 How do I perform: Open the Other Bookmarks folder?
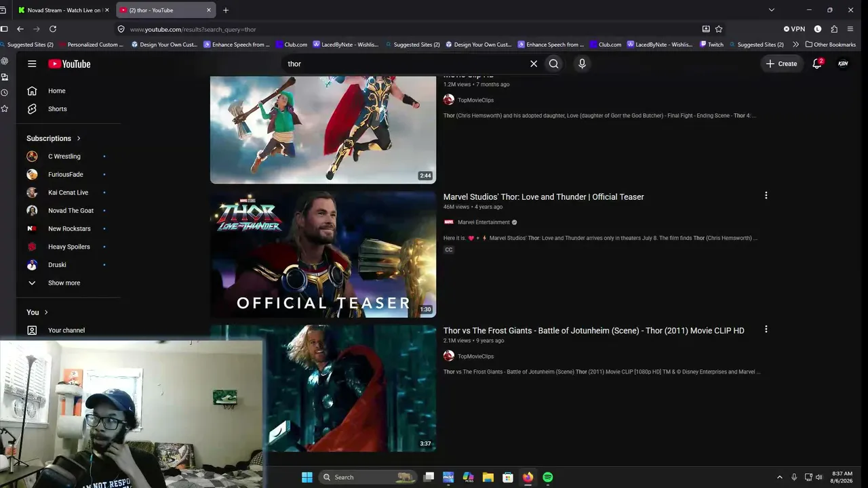831,45
